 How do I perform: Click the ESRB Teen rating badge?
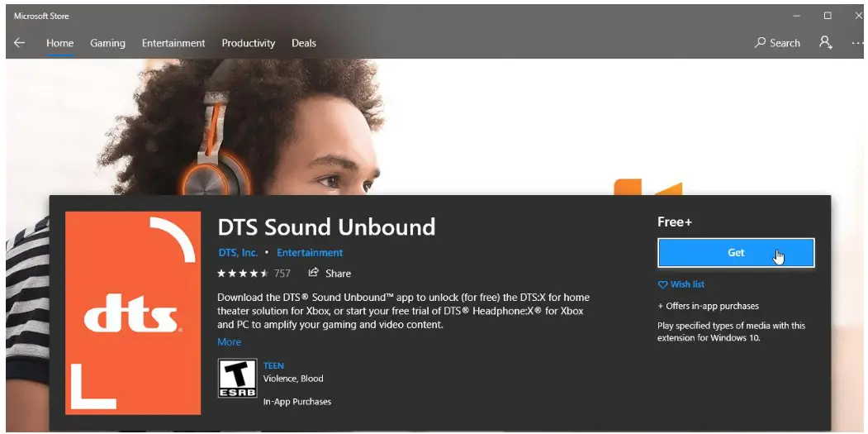[238, 378]
